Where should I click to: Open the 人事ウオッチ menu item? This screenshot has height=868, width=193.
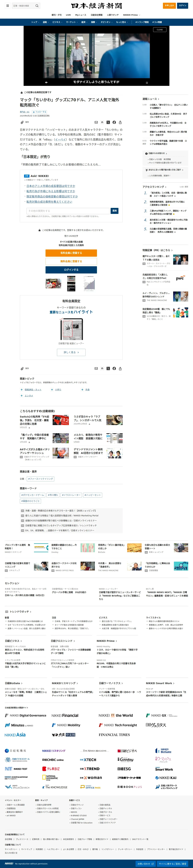coord(113,15)
